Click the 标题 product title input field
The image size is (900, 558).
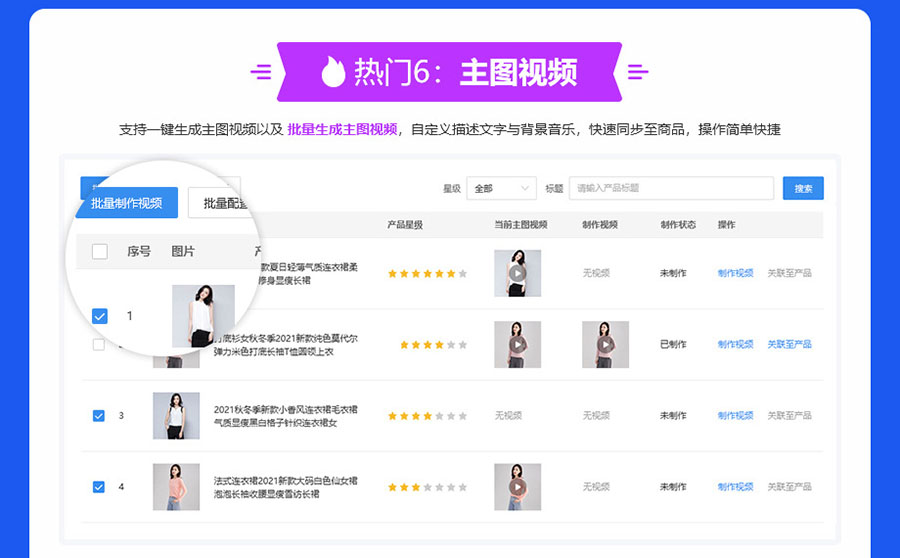[670, 188]
